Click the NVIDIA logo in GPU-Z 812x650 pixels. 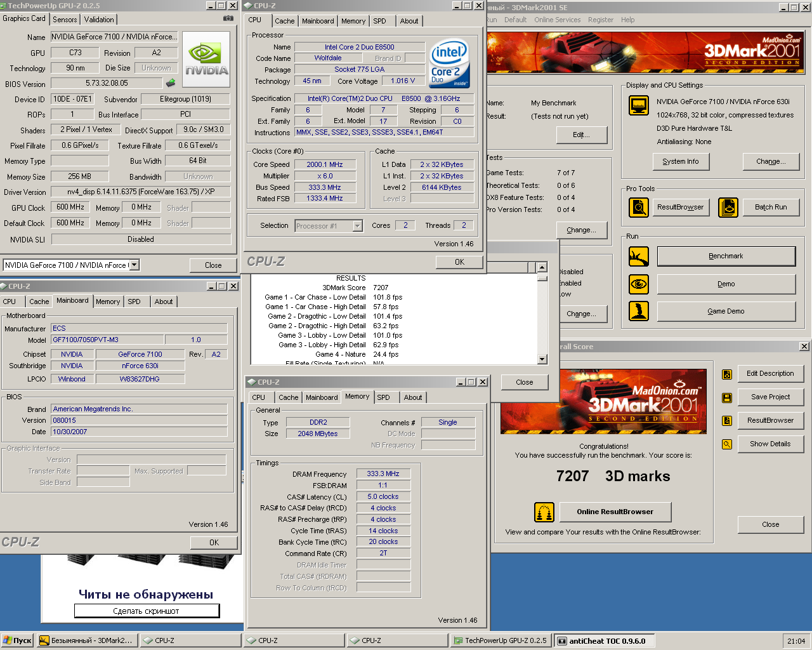pyautogui.click(x=207, y=60)
